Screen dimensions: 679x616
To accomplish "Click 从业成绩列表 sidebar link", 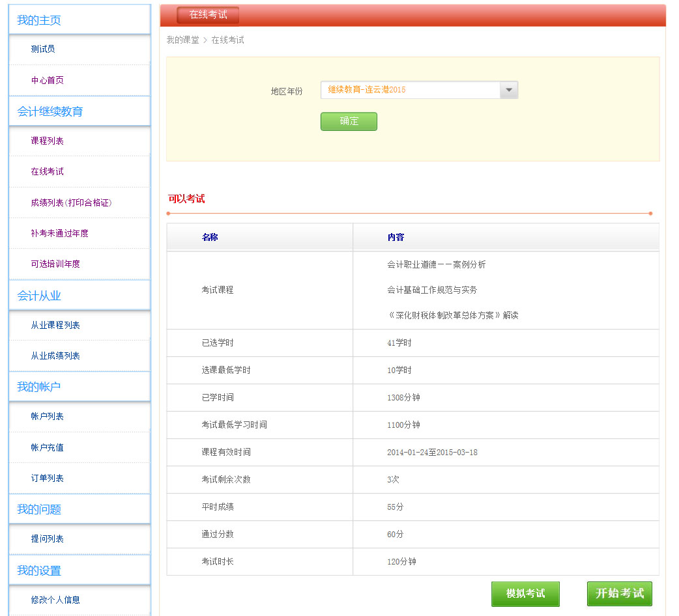I will pyautogui.click(x=55, y=356).
